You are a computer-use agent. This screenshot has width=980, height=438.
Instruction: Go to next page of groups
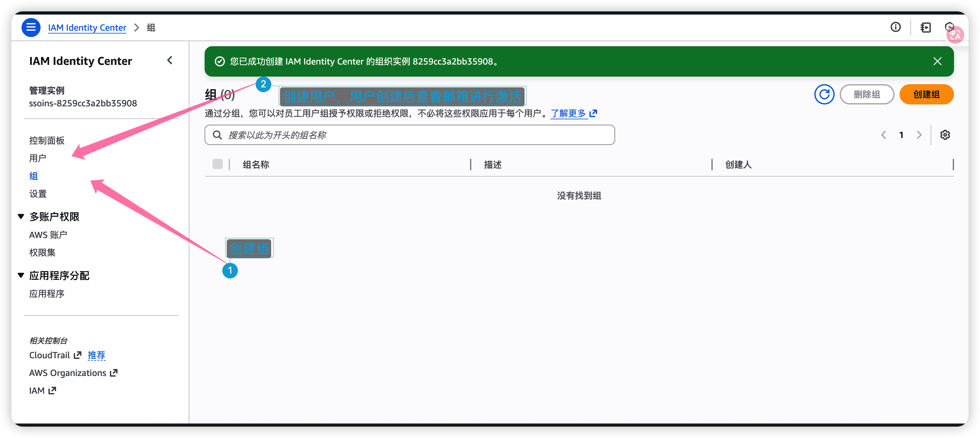(x=919, y=135)
